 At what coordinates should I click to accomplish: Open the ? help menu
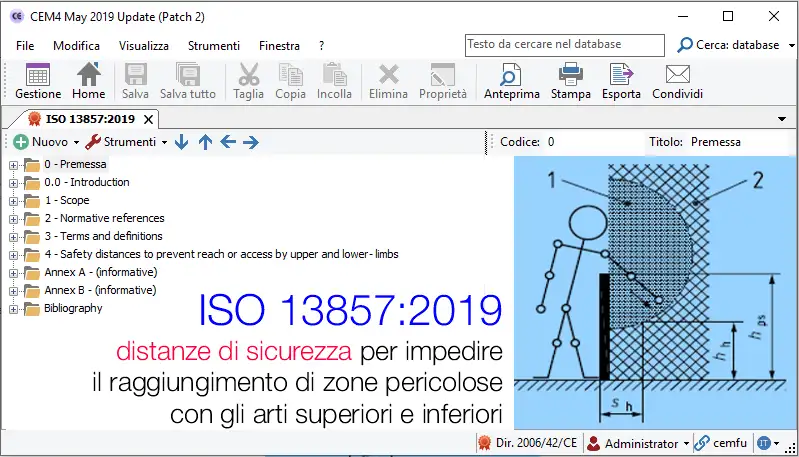pyautogui.click(x=322, y=46)
